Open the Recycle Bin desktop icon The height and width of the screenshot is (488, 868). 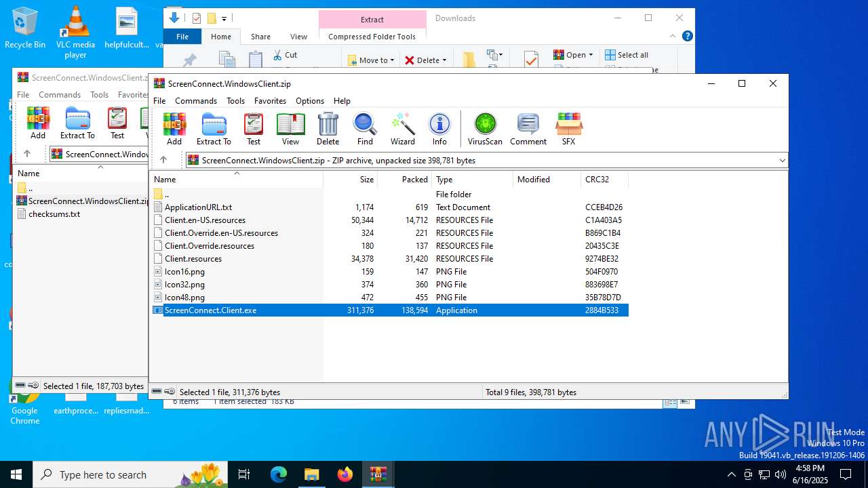25,28
